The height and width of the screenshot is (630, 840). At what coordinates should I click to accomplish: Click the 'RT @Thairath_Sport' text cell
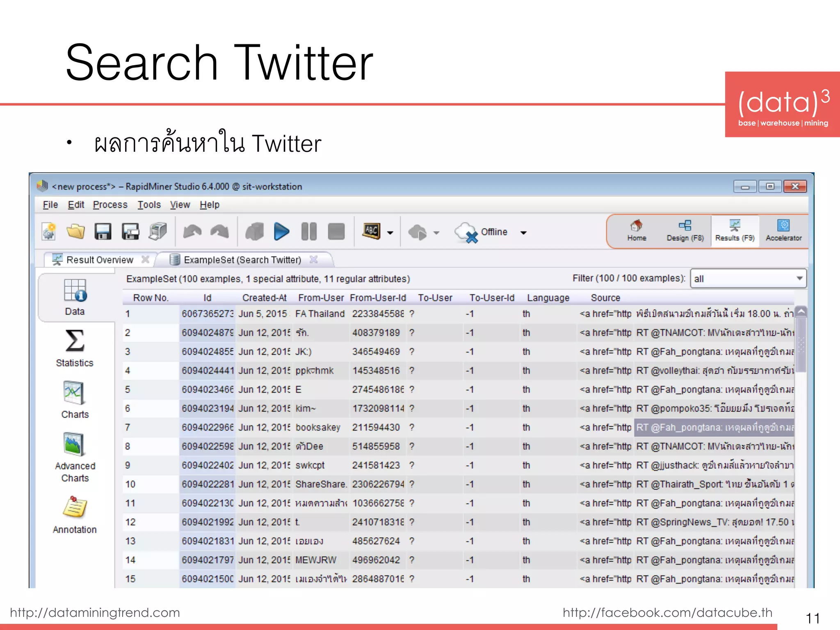(714, 484)
